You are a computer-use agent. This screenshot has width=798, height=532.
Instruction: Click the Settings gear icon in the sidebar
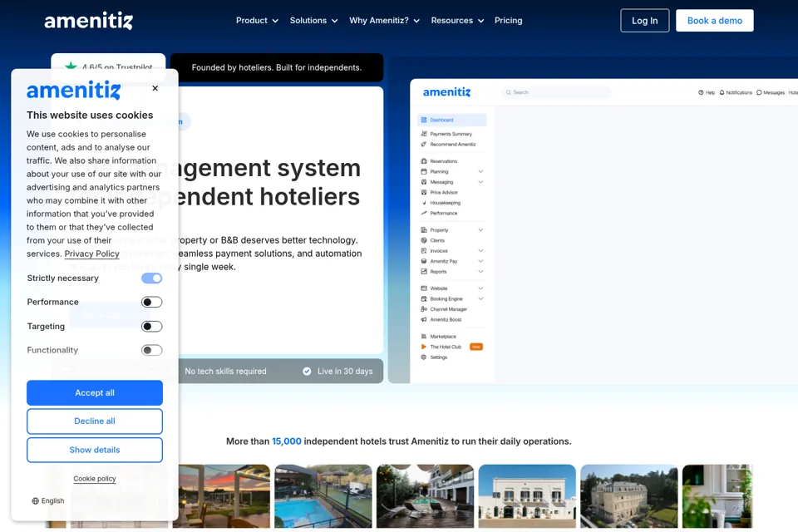[424, 357]
